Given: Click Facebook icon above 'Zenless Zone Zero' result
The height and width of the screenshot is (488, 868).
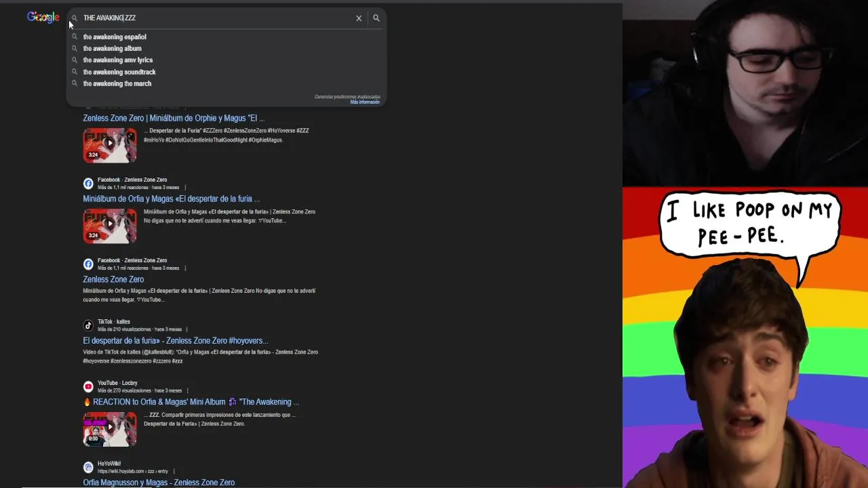Looking at the screenshot, I should pyautogui.click(x=88, y=264).
